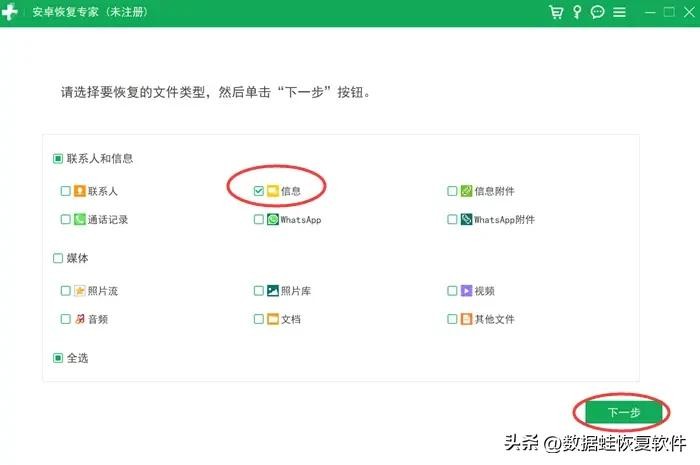This screenshot has height=465, width=700.
Task: Open the hamburger menu in title bar
Action: pyautogui.click(x=619, y=13)
